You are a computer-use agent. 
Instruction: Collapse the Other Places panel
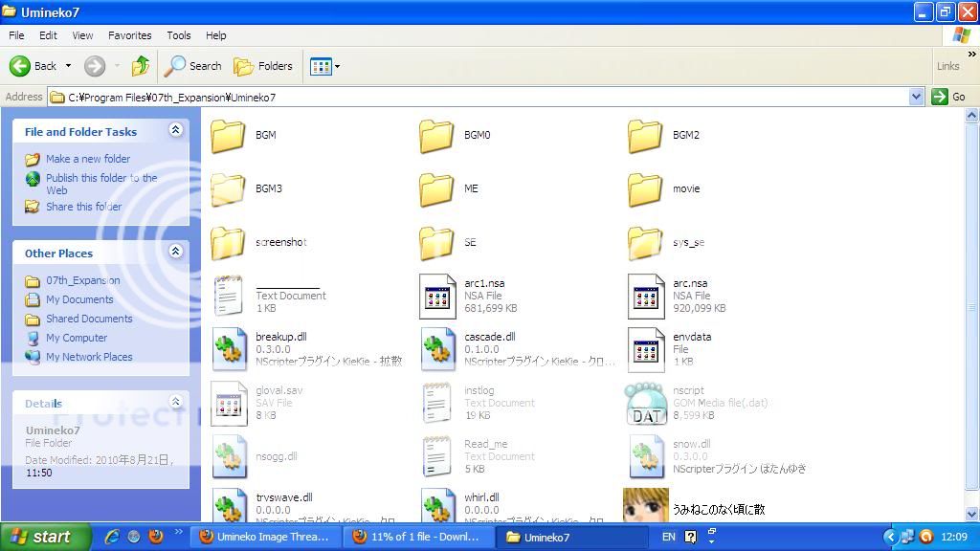point(176,252)
